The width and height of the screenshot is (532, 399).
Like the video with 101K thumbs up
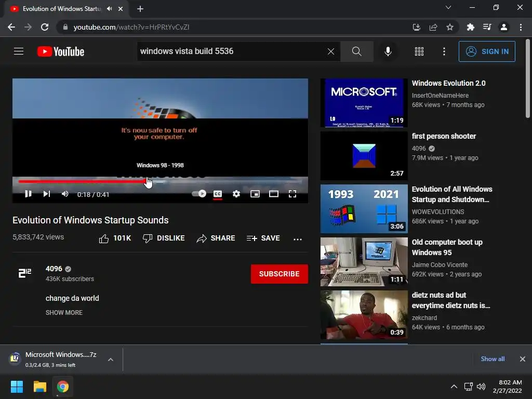point(115,238)
